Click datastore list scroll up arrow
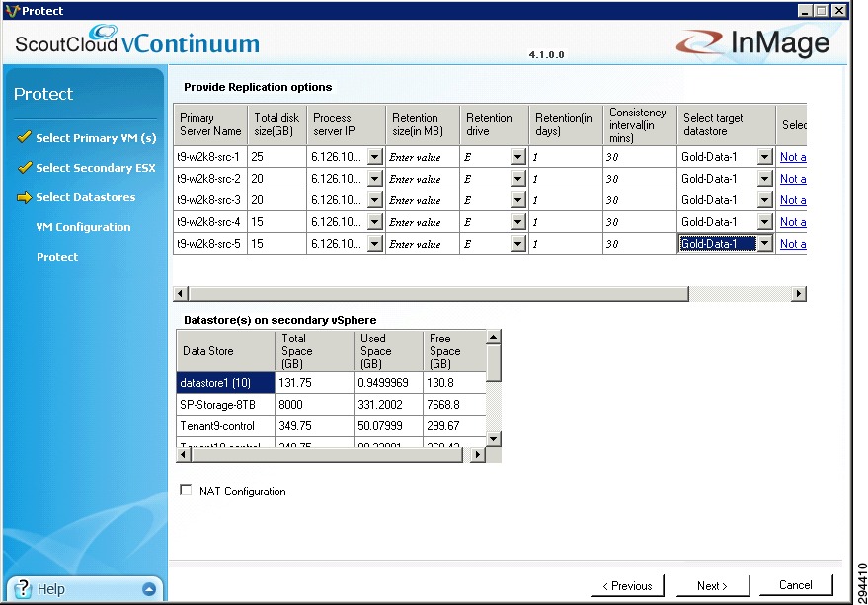 (493, 337)
